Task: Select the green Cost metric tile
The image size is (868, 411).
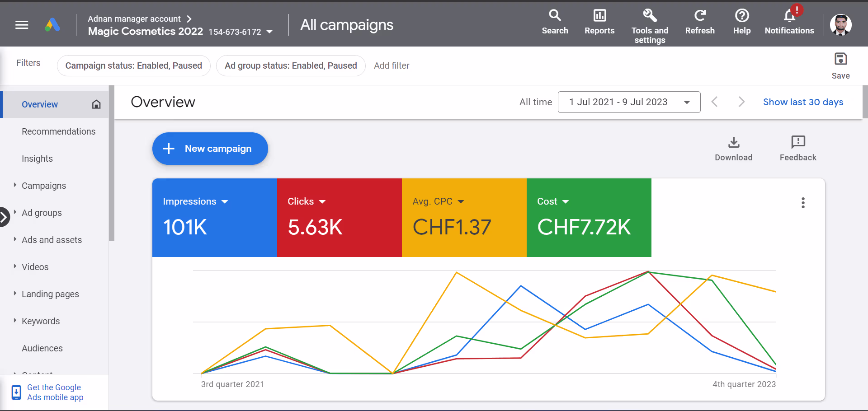Action: 589,226
